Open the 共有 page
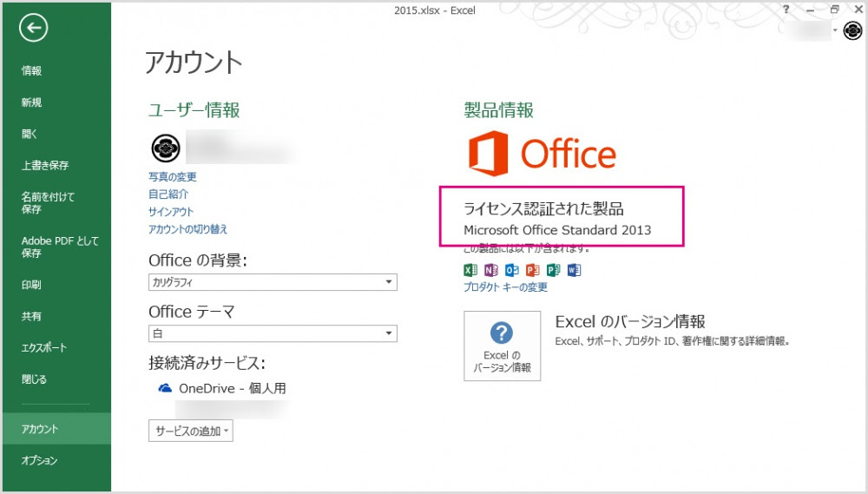Viewport: 868px width, 494px height. tap(31, 316)
